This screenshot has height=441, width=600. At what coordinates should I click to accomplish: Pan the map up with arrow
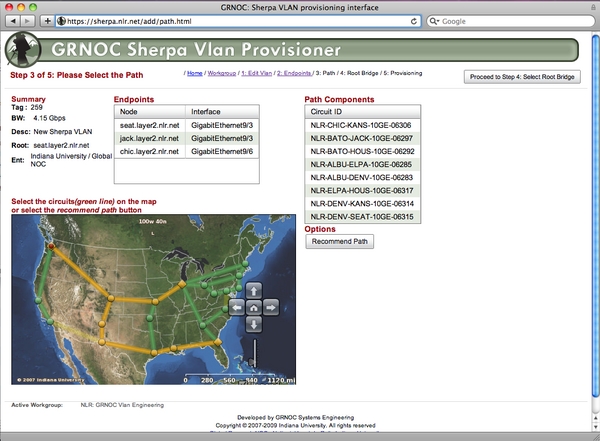tap(254, 291)
